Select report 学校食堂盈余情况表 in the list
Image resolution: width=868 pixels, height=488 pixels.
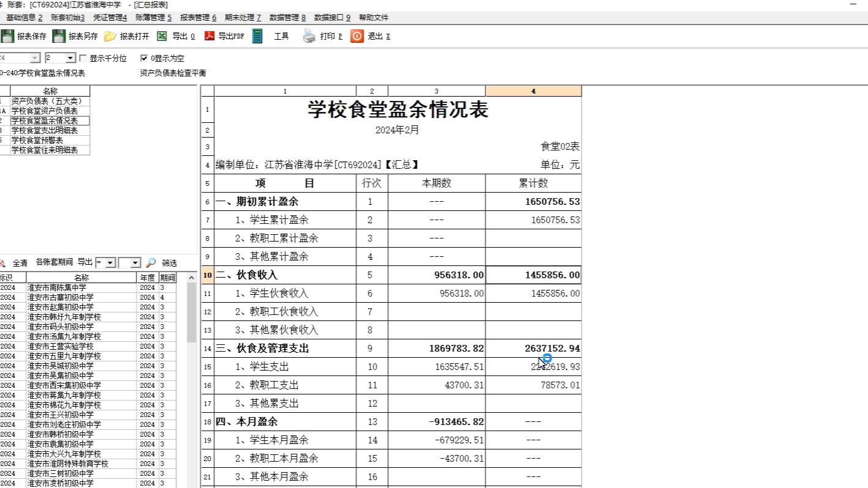click(x=50, y=120)
